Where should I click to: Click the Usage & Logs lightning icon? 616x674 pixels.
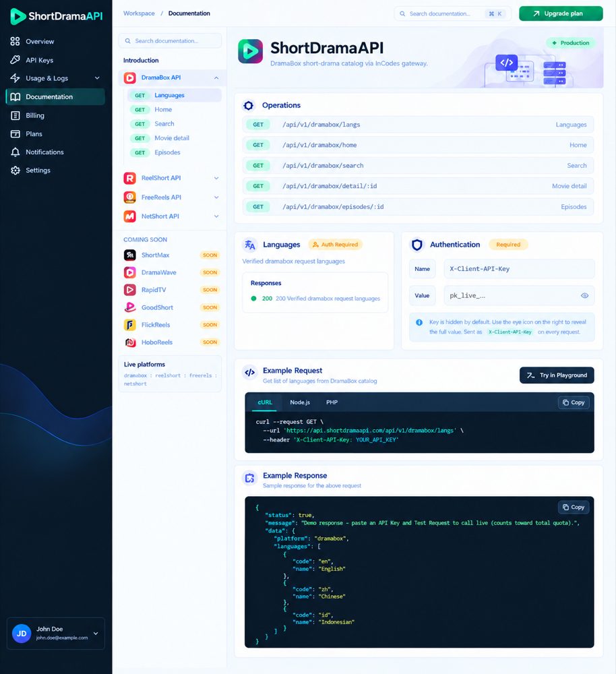[15, 78]
